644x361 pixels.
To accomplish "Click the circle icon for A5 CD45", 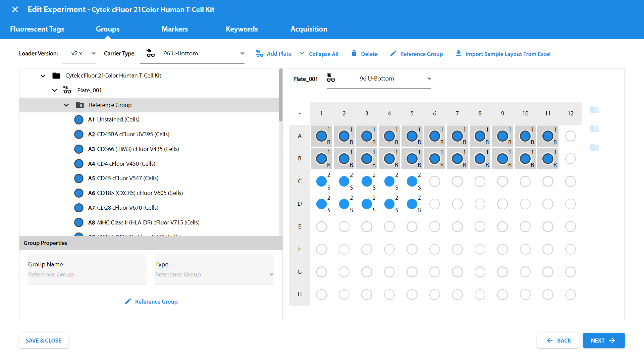I will tap(79, 178).
